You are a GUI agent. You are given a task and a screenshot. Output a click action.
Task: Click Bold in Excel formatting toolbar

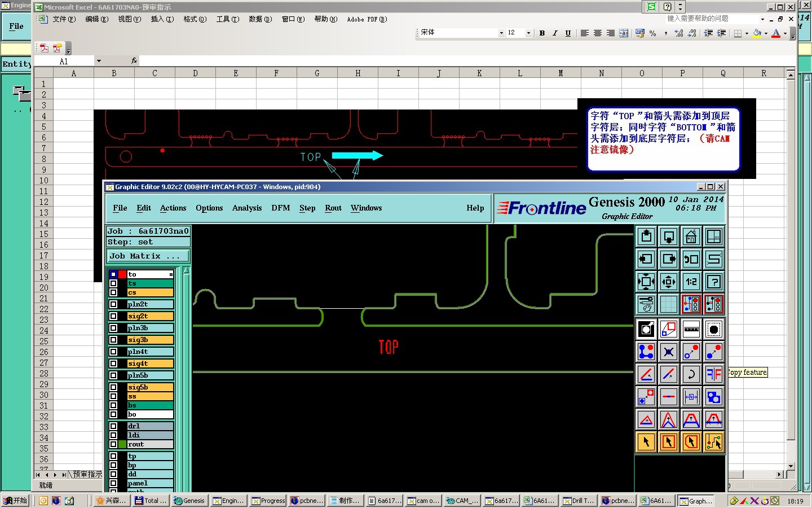click(542, 33)
